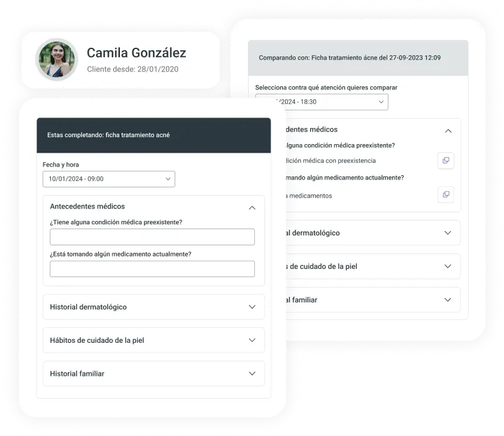This screenshot has height=436, width=504.
Task: Click the condición médica preexistente input field
Action: (x=152, y=237)
